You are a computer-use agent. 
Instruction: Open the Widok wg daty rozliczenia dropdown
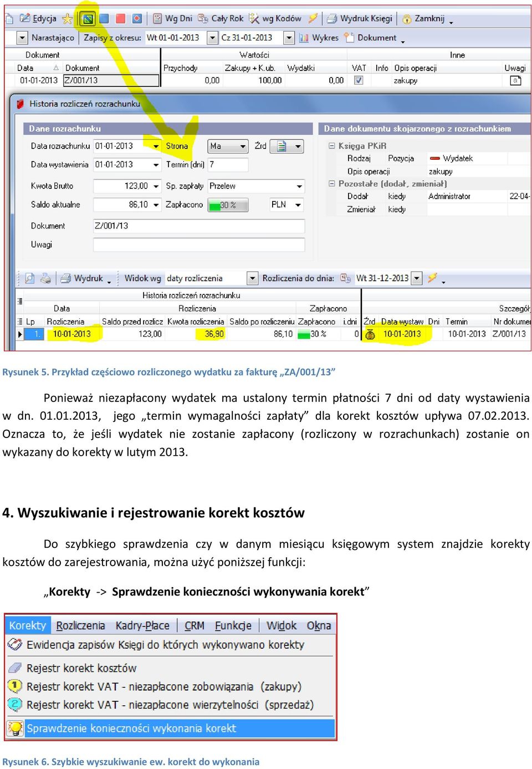pos(252,278)
